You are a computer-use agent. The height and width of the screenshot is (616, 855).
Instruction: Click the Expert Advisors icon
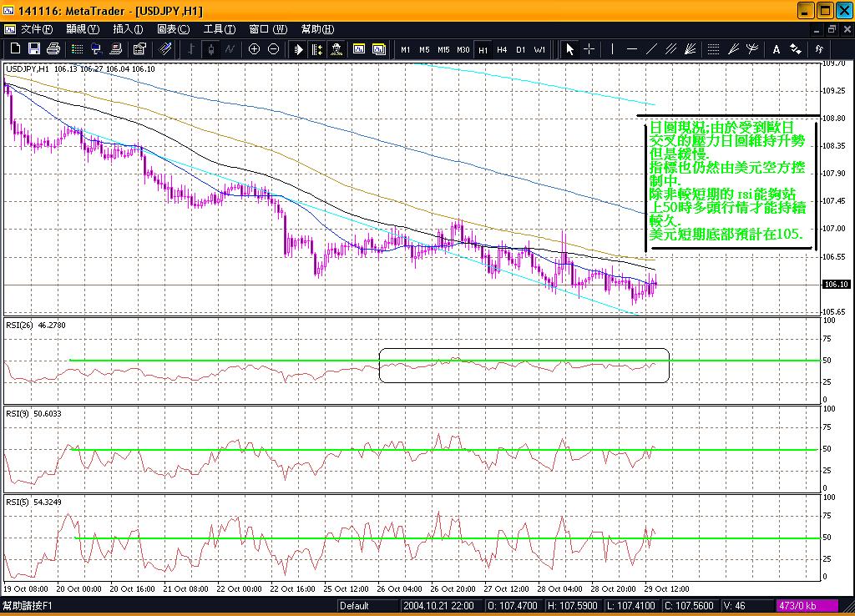pyautogui.click(x=336, y=49)
